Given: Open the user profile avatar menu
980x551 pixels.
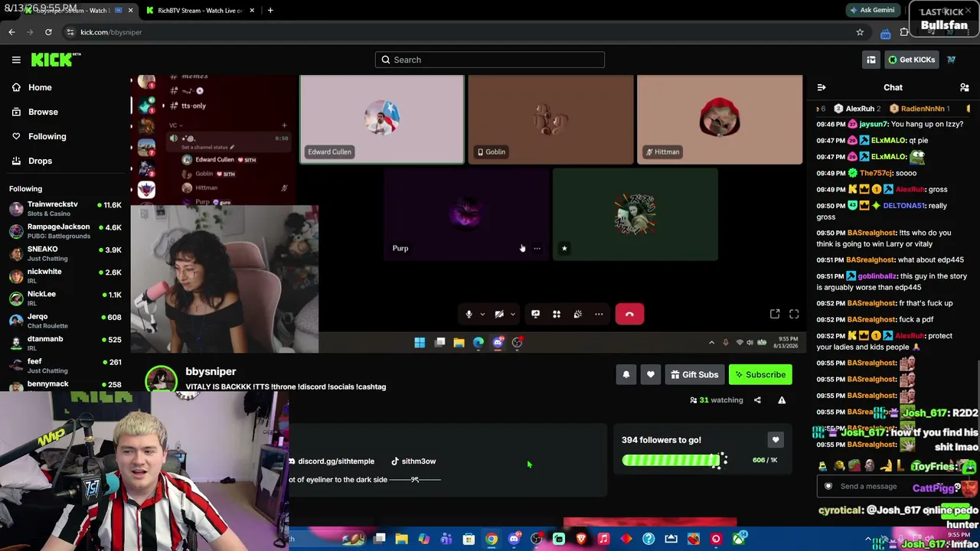Looking at the screenshot, I should click(x=952, y=60).
